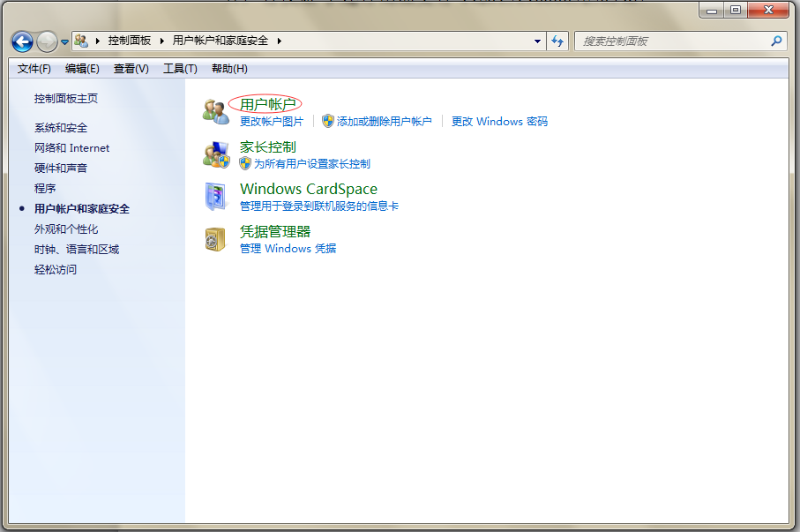The image size is (800, 532).
Task: Open 系统和安全 category in sidebar
Action: click(x=61, y=128)
